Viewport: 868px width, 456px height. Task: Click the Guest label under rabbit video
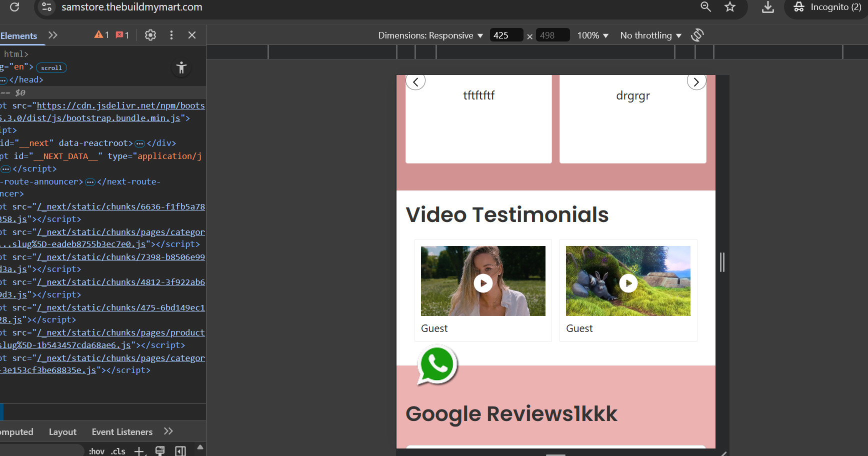(x=579, y=328)
